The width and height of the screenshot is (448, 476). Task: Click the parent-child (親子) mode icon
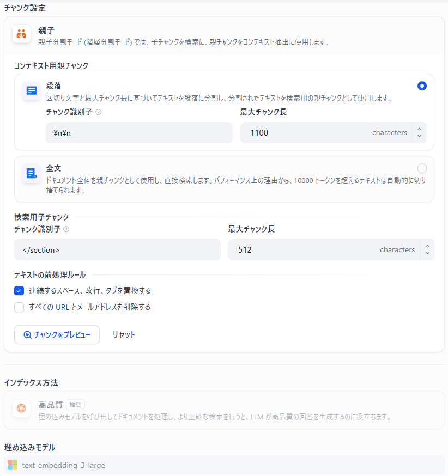[x=21, y=34]
